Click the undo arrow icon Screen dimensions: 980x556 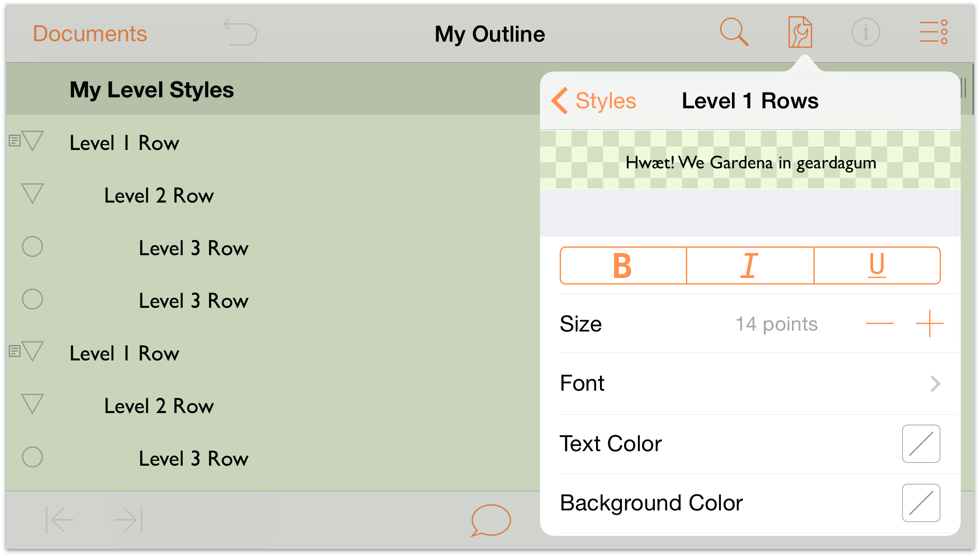click(x=240, y=32)
